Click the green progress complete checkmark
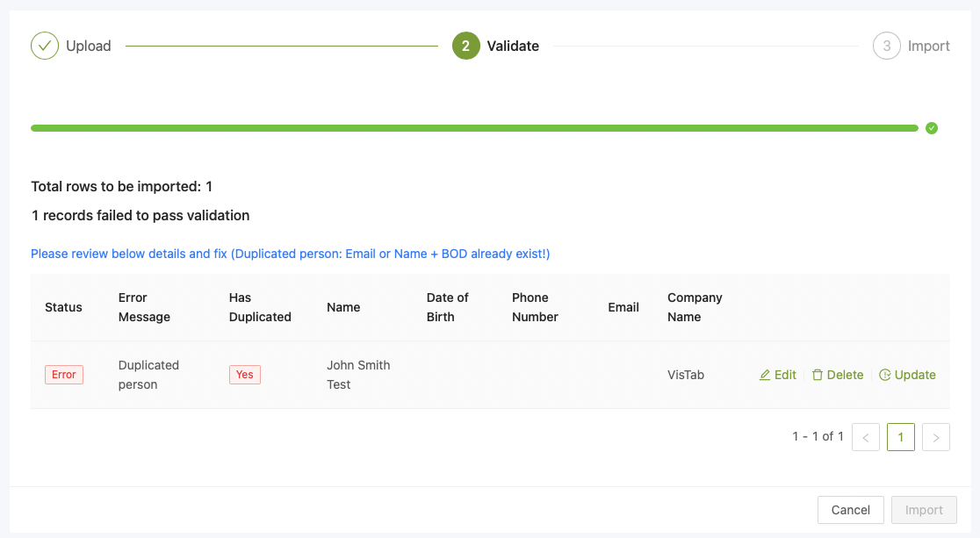 tap(932, 128)
